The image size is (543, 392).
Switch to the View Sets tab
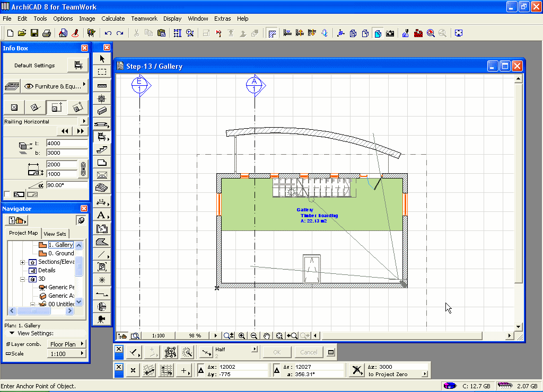pos(55,234)
